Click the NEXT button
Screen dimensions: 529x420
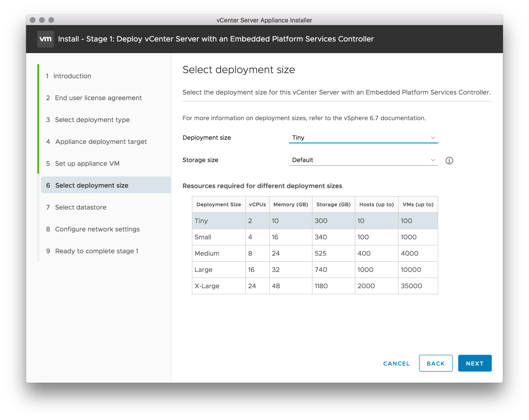[475, 363]
